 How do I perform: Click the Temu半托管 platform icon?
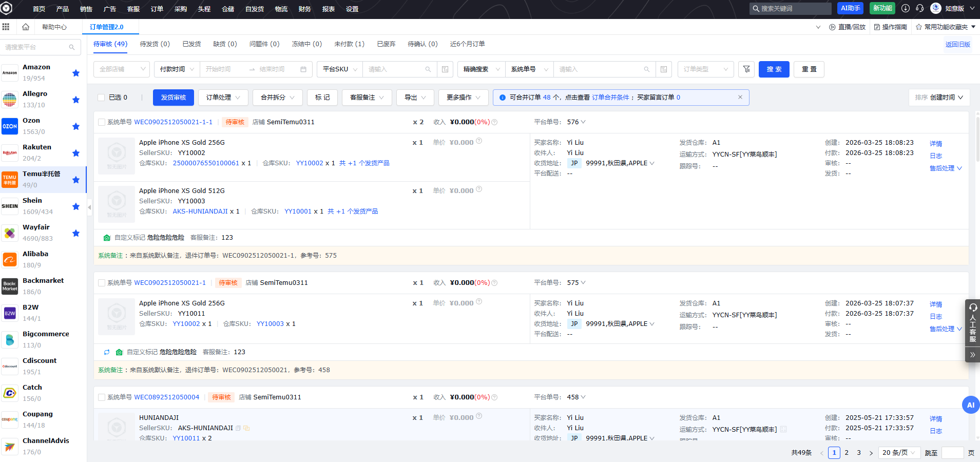pos(10,180)
